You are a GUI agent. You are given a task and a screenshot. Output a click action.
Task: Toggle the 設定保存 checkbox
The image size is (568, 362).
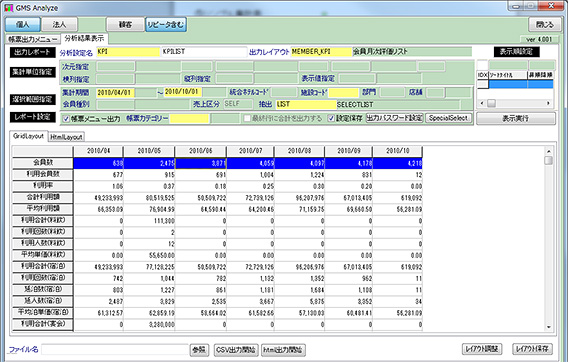[x=331, y=118]
